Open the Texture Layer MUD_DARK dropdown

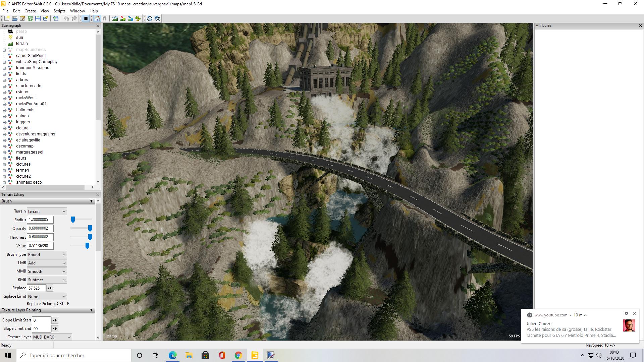click(52, 337)
